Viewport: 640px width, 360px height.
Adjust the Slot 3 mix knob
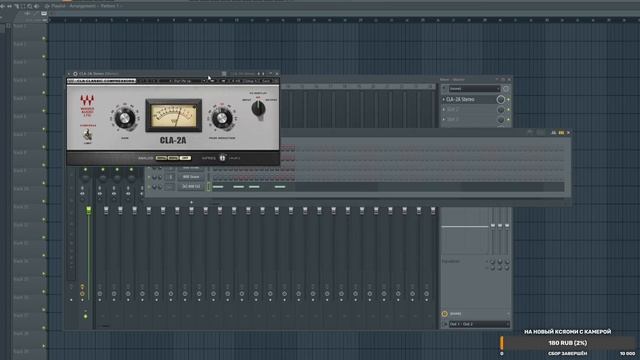coord(500,120)
